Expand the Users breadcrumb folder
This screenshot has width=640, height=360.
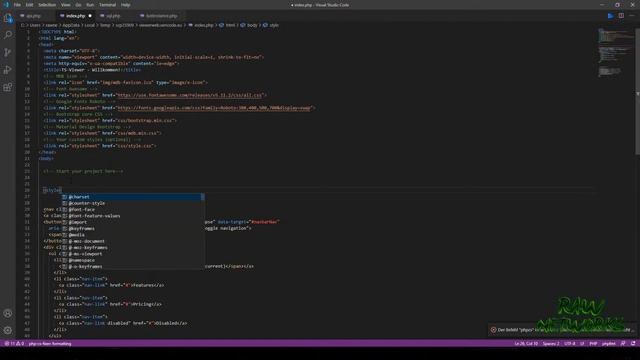(x=35, y=25)
